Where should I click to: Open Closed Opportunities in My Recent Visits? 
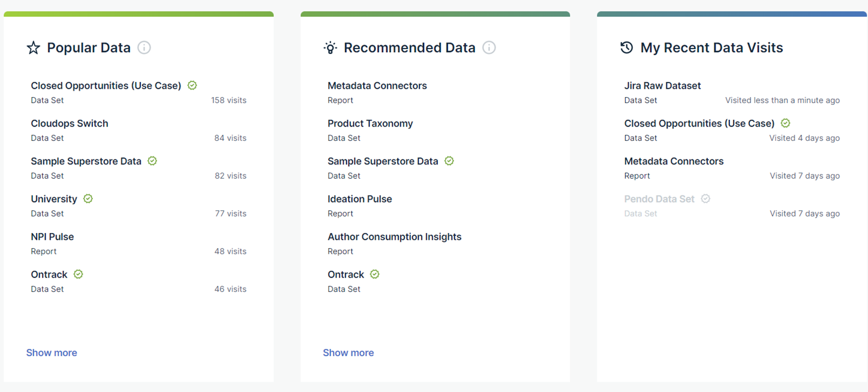click(x=699, y=123)
